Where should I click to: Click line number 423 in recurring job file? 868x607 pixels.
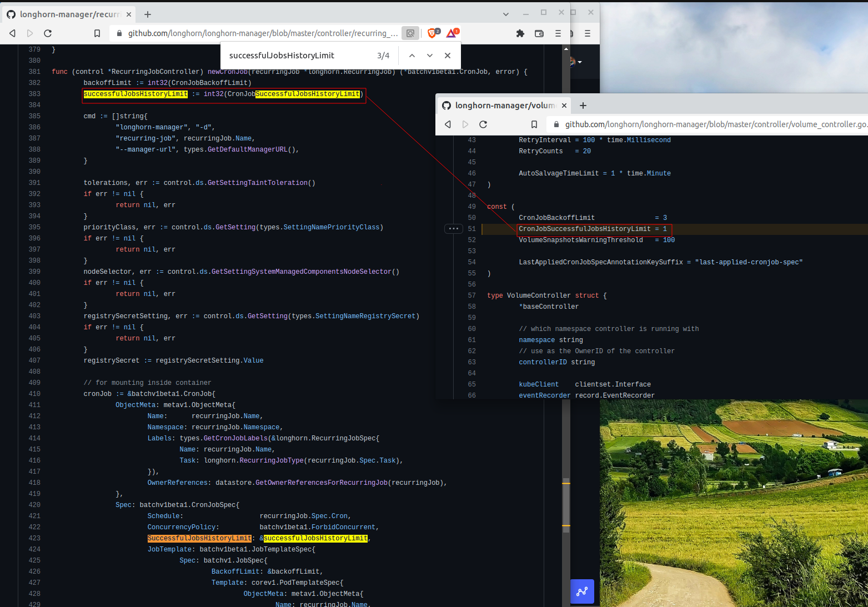[34, 538]
